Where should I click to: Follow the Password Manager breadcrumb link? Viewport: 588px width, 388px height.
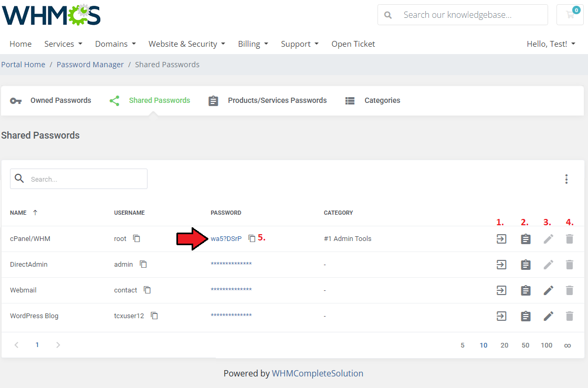pyautogui.click(x=90, y=65)
